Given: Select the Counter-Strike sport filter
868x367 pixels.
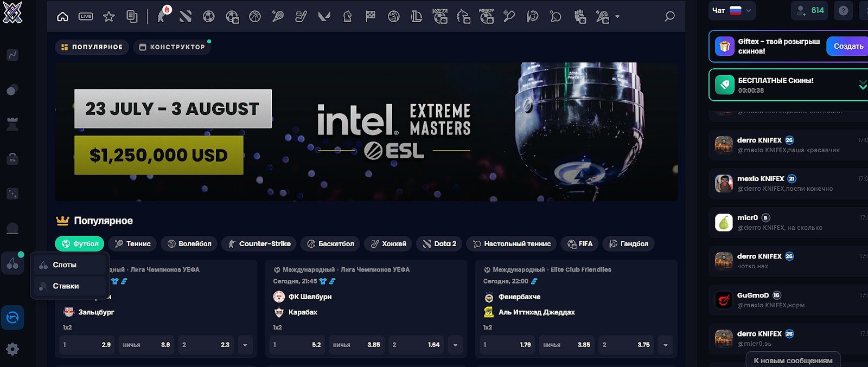Looking at the screenshot, I should point(259,244).
